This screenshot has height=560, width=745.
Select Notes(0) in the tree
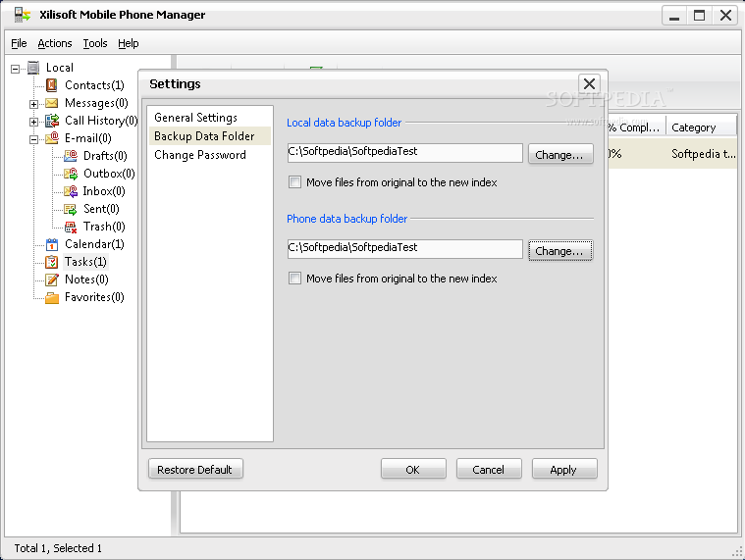(x=86, y=280)
